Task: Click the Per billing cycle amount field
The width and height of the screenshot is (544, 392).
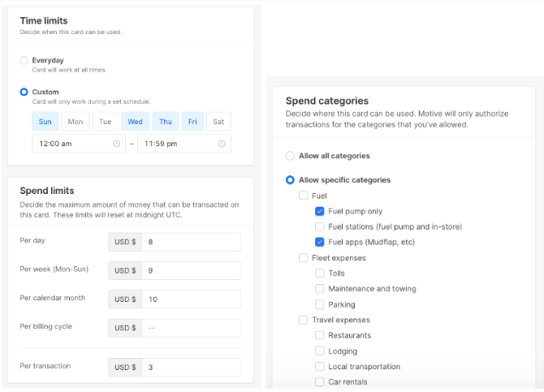Action: [190, 327]
